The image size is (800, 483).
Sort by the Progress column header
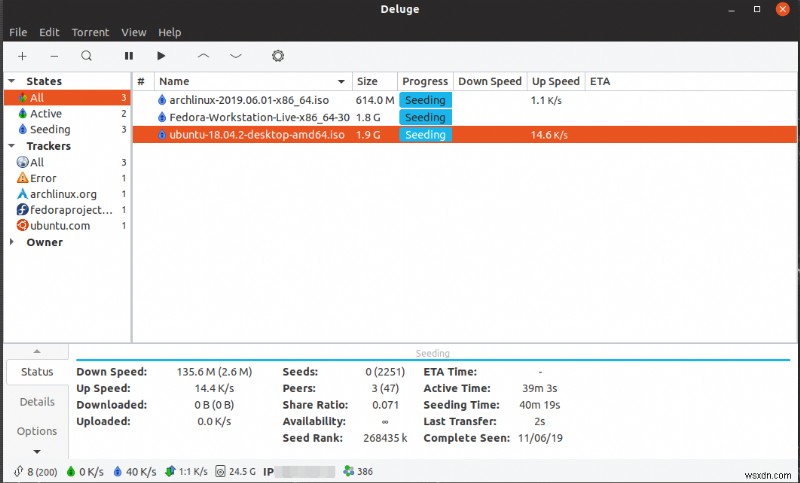pos(425,81)
